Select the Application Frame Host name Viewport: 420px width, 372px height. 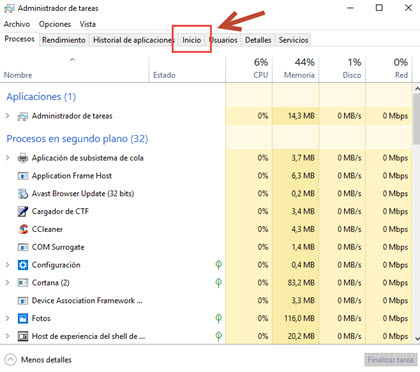point(72,176)
